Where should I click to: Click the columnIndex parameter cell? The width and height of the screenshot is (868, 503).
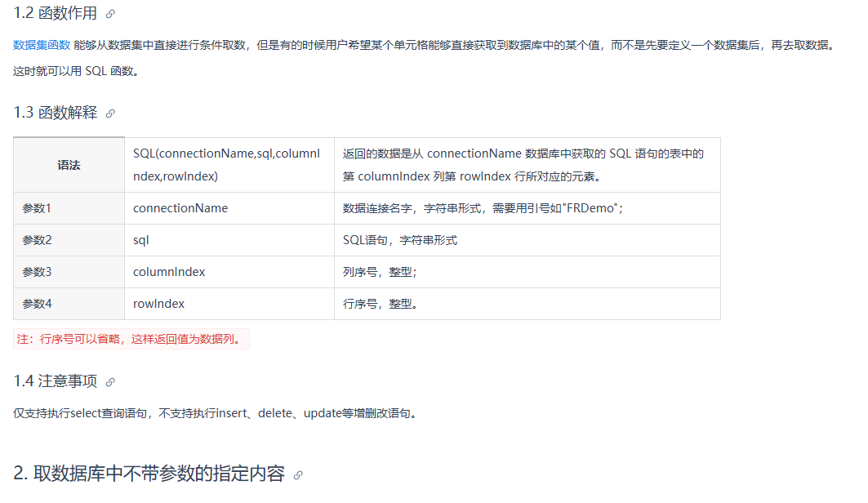(229, 272)
